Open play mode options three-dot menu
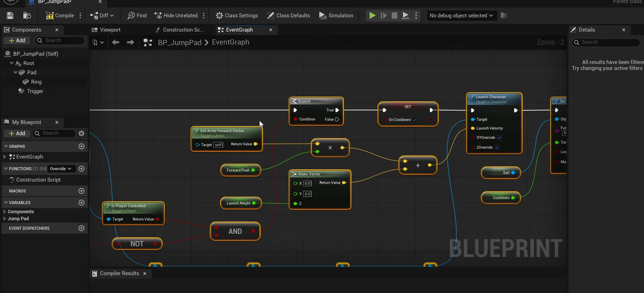 [416, 16]
